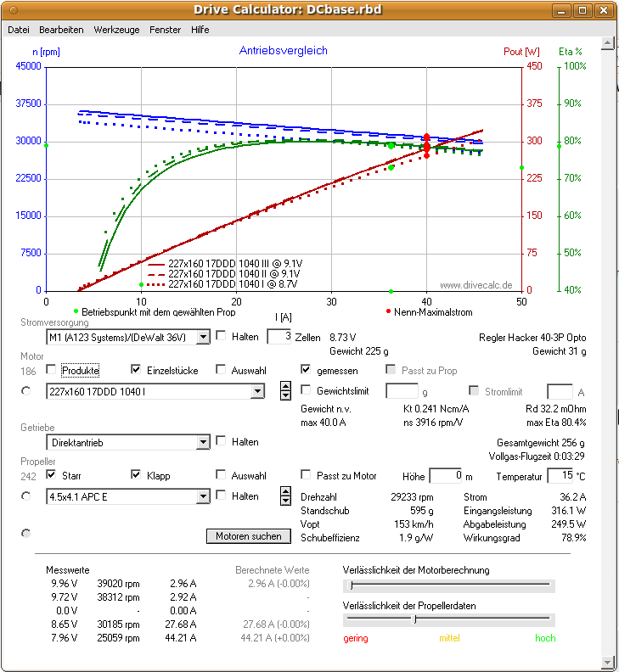
Task: Open the Datei menu
Action: [19, 29]
